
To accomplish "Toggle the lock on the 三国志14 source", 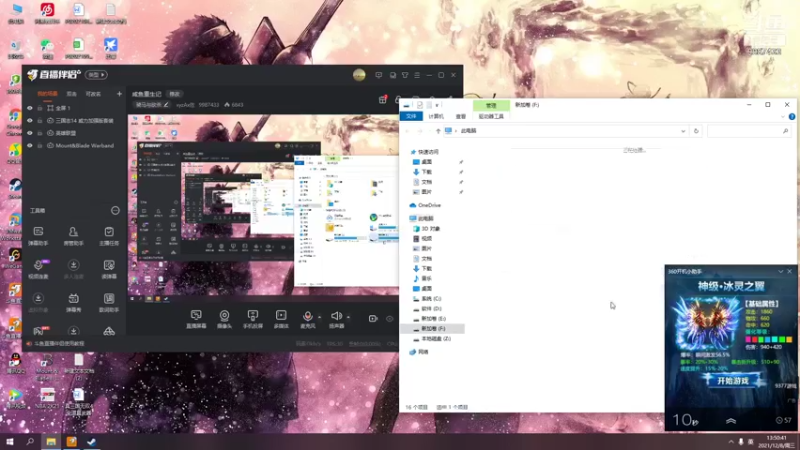I will [x=40, y=121].
